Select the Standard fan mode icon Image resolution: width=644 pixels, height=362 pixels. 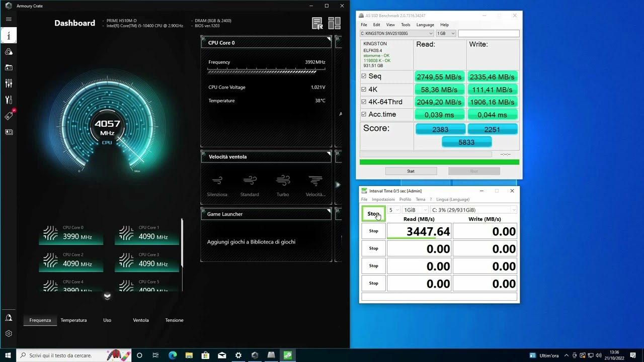coord(250,180)
